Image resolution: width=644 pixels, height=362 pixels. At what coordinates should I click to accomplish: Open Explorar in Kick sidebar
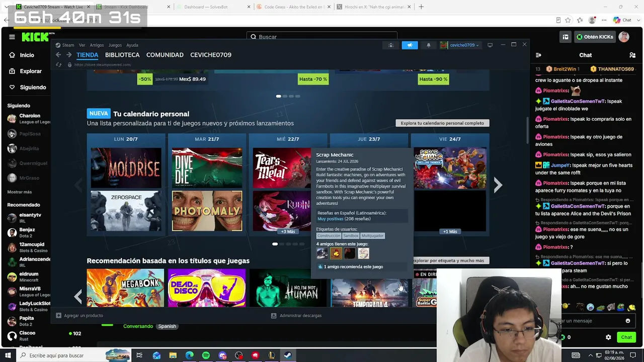click(x=25, y=71)
